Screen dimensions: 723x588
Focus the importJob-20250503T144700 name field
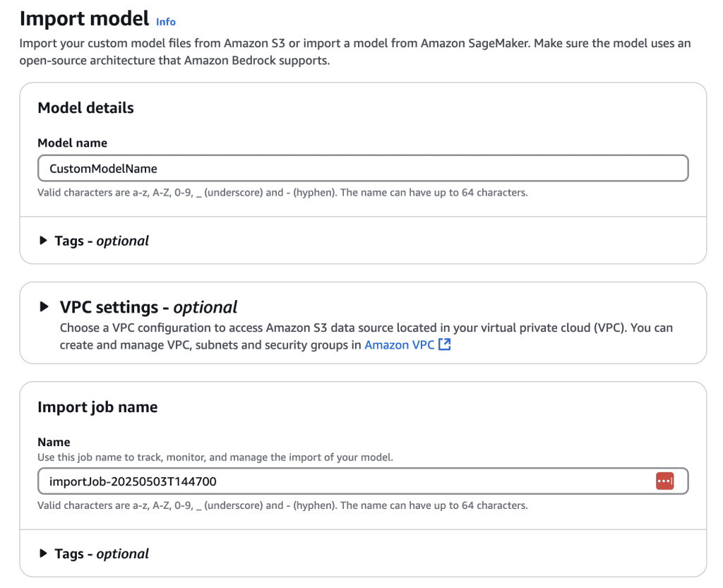346,481
